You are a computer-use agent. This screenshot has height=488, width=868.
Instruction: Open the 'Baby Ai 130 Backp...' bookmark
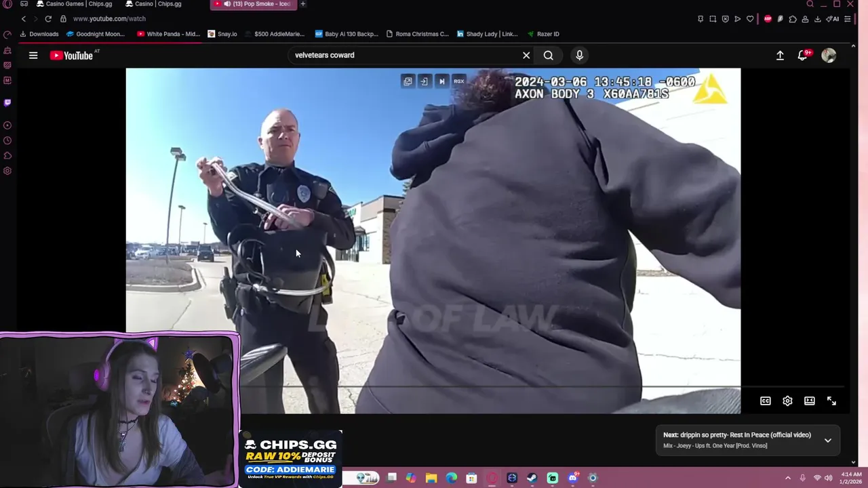pos(347,34)
